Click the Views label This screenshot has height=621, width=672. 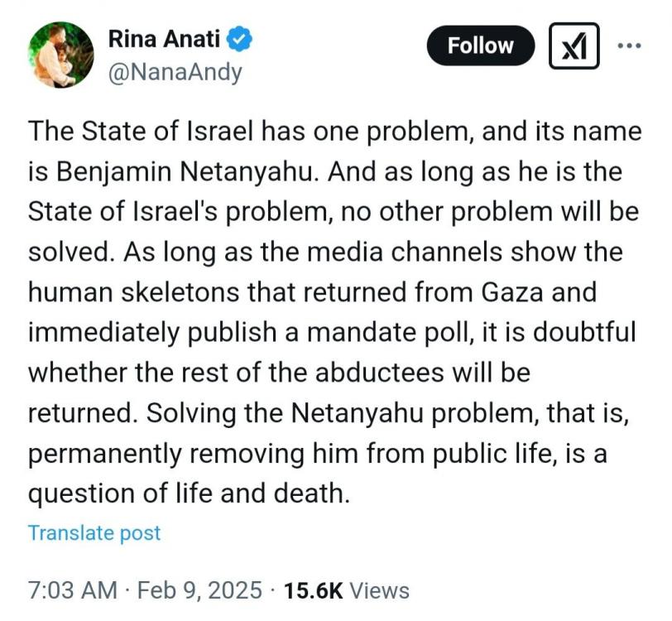click(380, 590)
